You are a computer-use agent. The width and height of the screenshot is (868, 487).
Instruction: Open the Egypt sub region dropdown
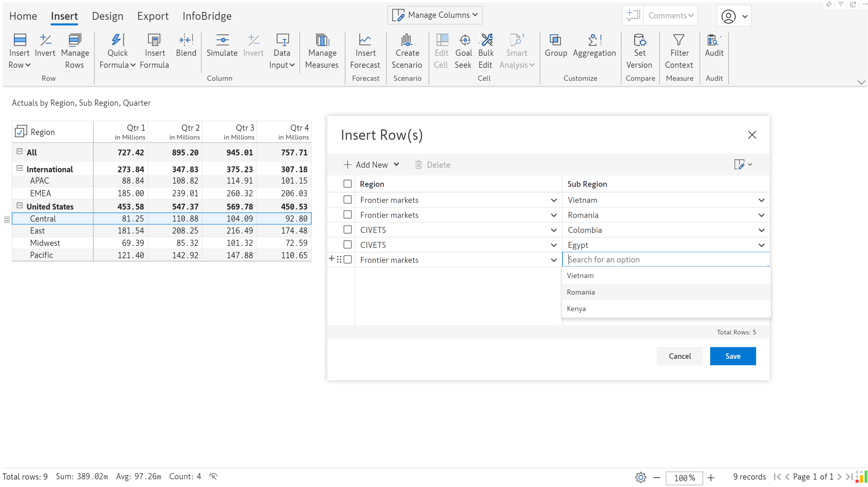click(x=761, y=245)
